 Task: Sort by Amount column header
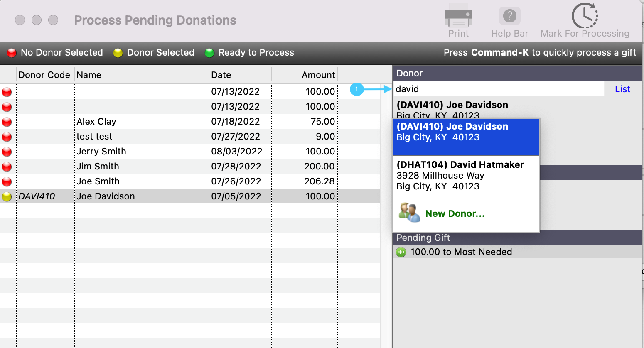click(318, 75)
